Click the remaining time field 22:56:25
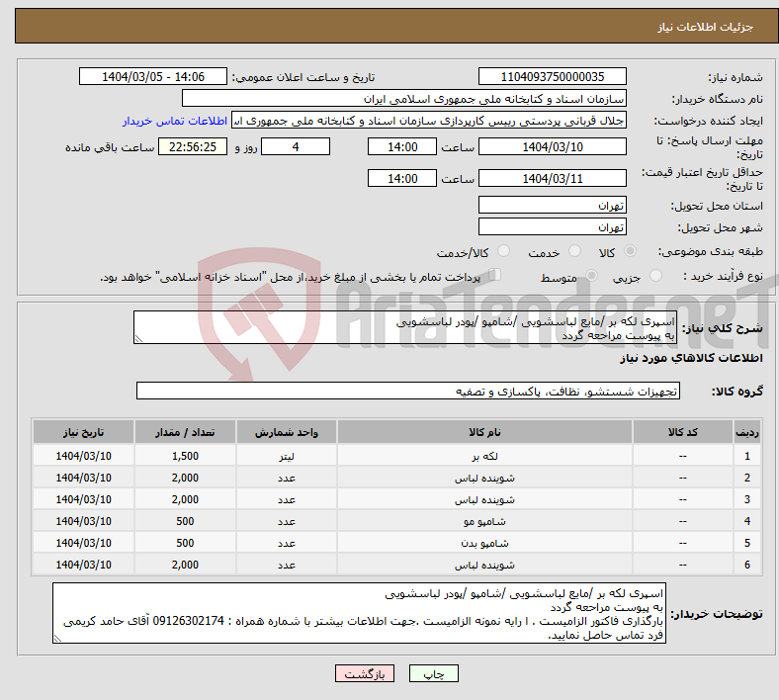 click(193, 147)
